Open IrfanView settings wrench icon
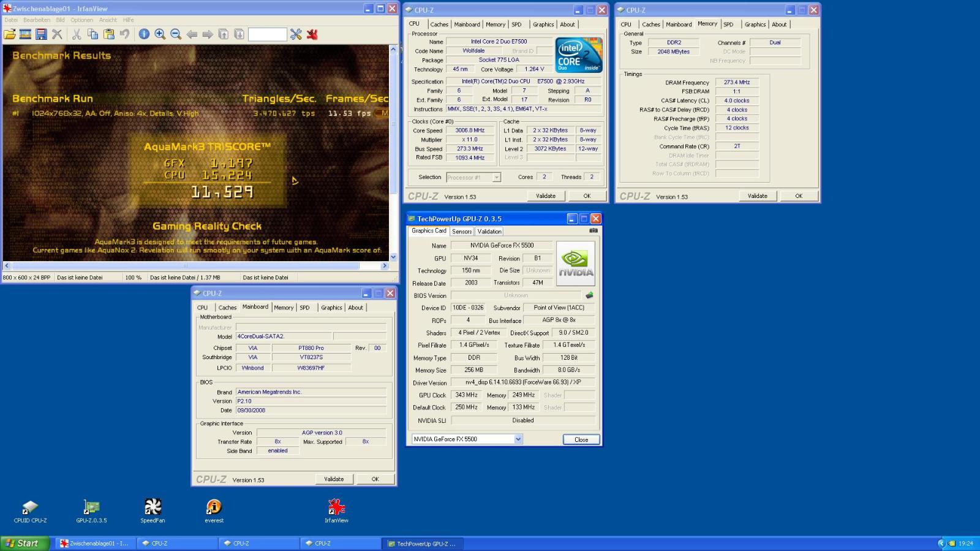Viewport: 980px width, 551px height. (x=296, y=34)
